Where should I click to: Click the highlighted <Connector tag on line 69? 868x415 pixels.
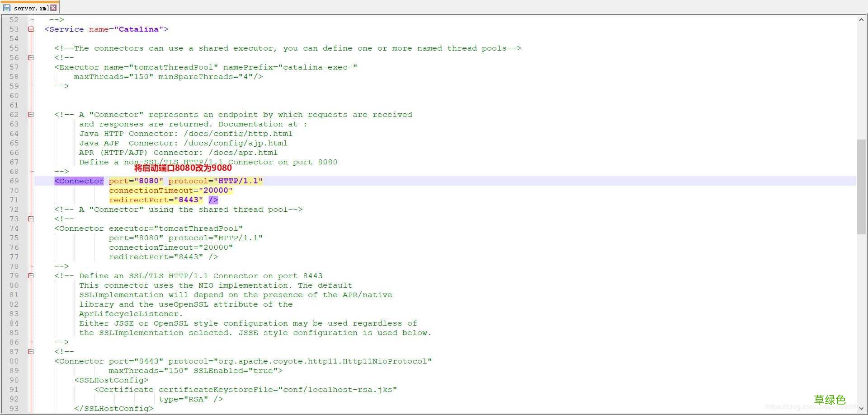coord(79,181)
